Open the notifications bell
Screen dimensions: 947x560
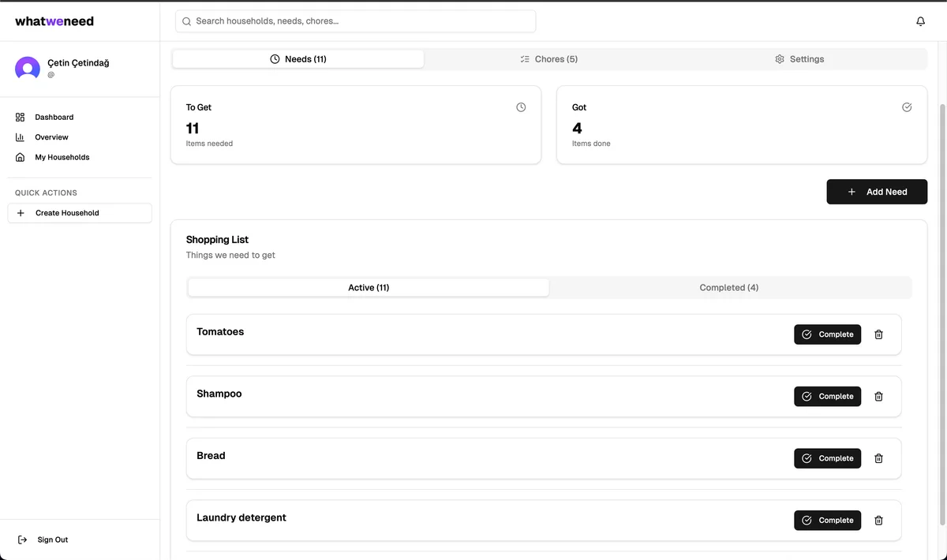coord(920,21)
